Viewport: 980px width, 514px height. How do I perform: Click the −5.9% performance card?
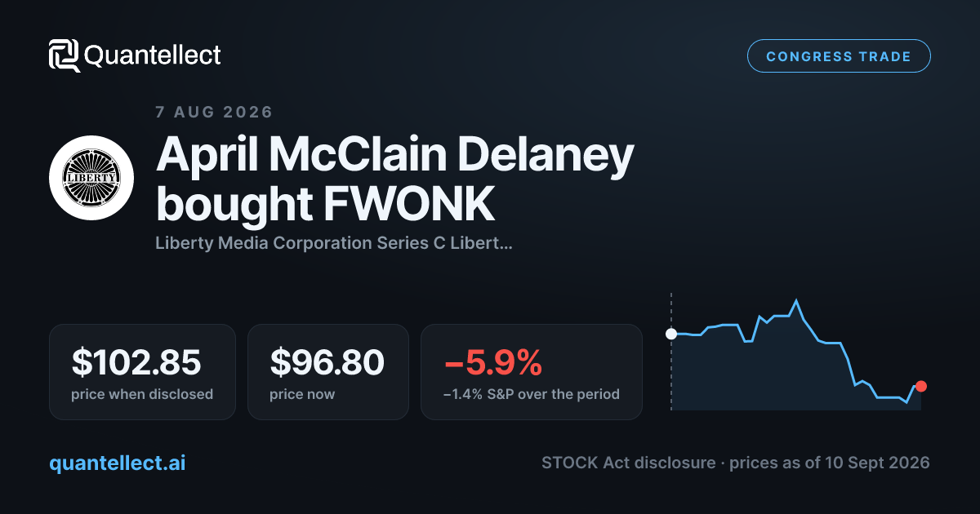(532, 372)
